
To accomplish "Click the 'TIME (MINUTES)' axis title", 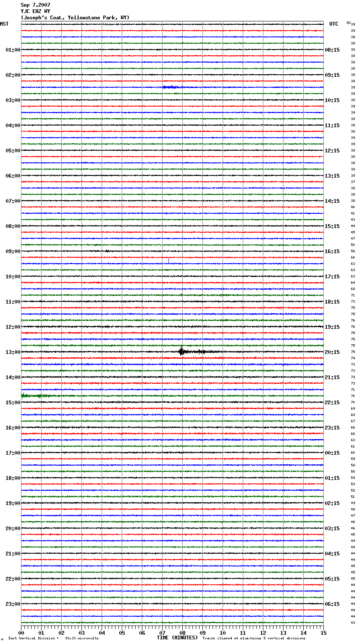I will [x=177, y=638].
